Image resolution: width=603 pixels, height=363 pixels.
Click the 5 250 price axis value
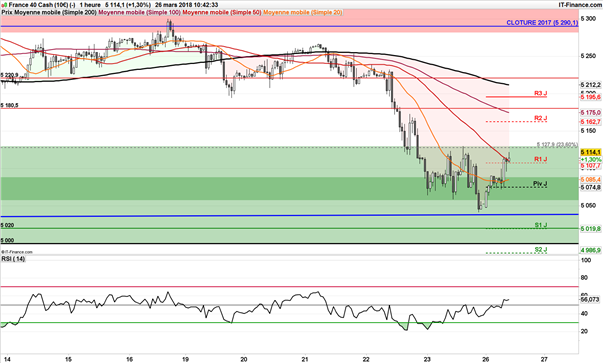click(x=588, y=56)
